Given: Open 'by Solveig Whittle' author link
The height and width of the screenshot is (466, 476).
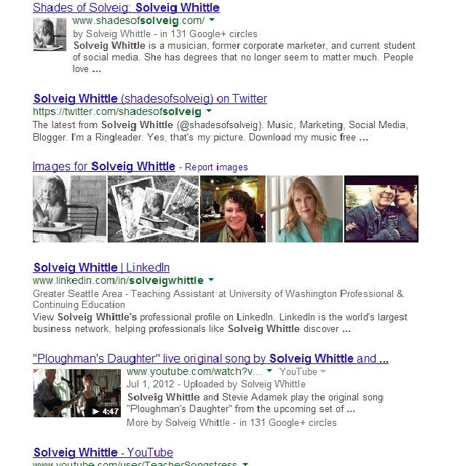Looking at the screenshot, I should coord(111,33).
